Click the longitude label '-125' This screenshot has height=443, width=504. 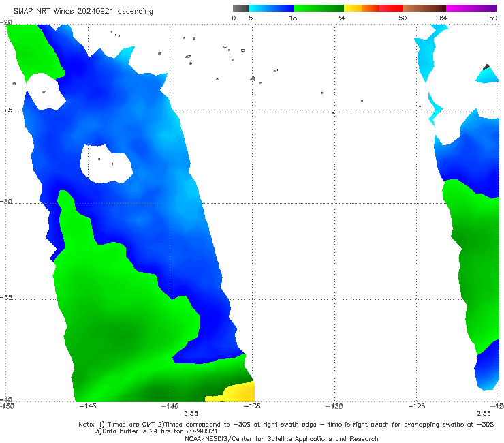417,406
